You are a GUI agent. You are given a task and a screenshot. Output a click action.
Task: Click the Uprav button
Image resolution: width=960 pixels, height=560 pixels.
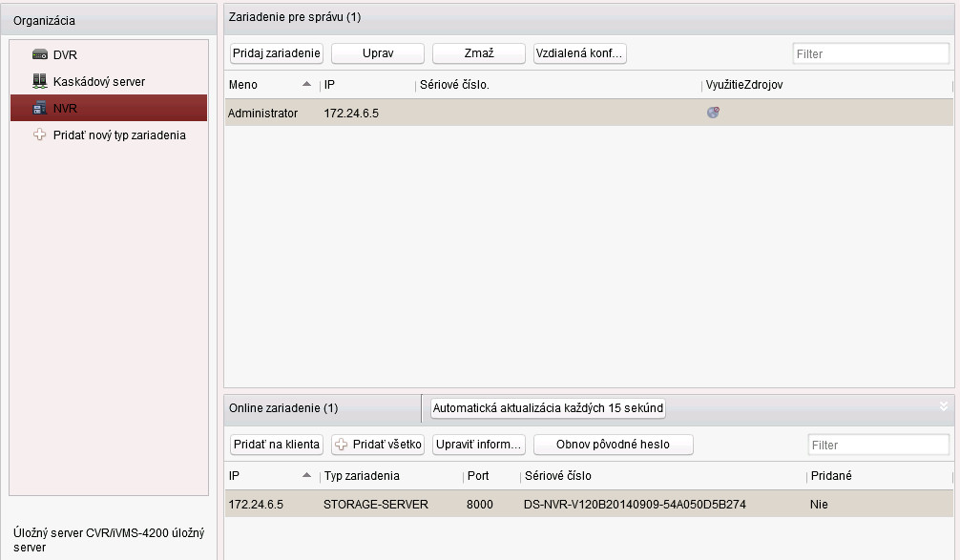coord(378,53)
